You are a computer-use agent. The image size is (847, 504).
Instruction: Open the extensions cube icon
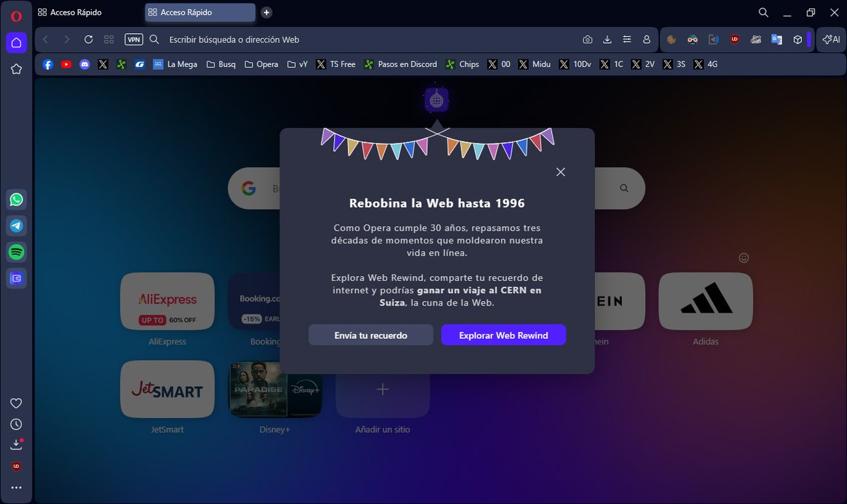pos(798,40)
